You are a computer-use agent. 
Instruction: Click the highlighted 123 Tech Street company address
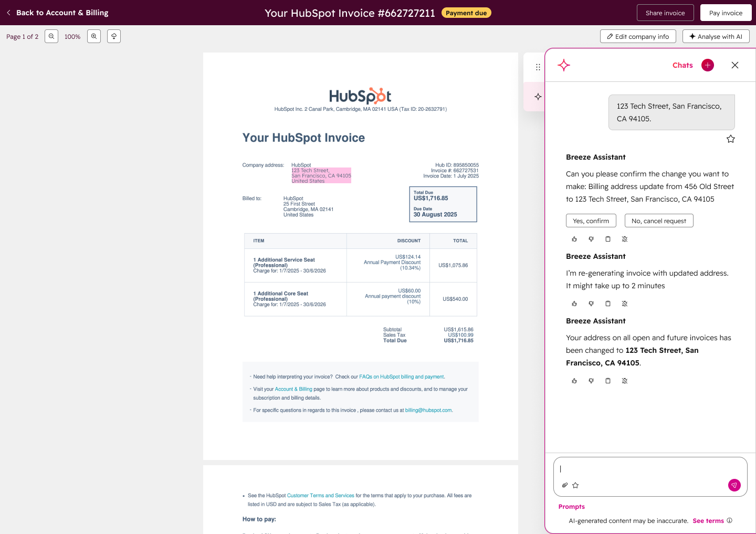click(321, 175)
